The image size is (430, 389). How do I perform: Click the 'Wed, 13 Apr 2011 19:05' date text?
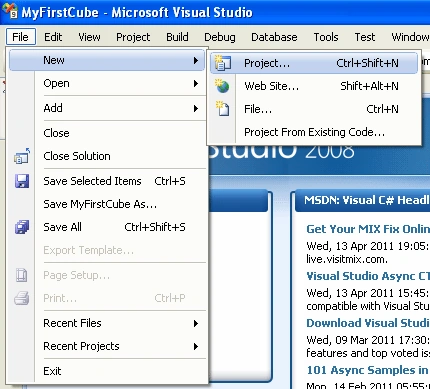click(x=368, y=246)
